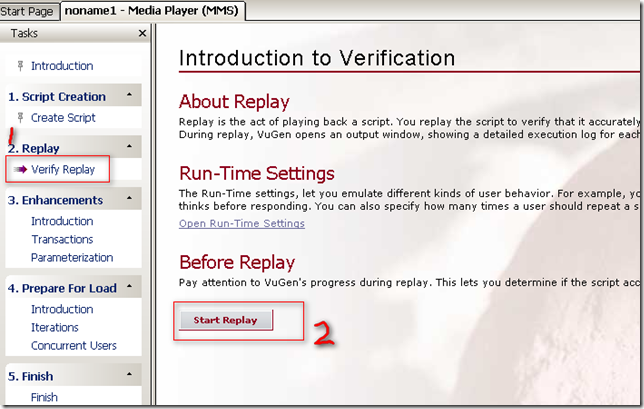The image size is (644, 409).
Task: Click the Introduction to Verification title
Action: point(317,58)
